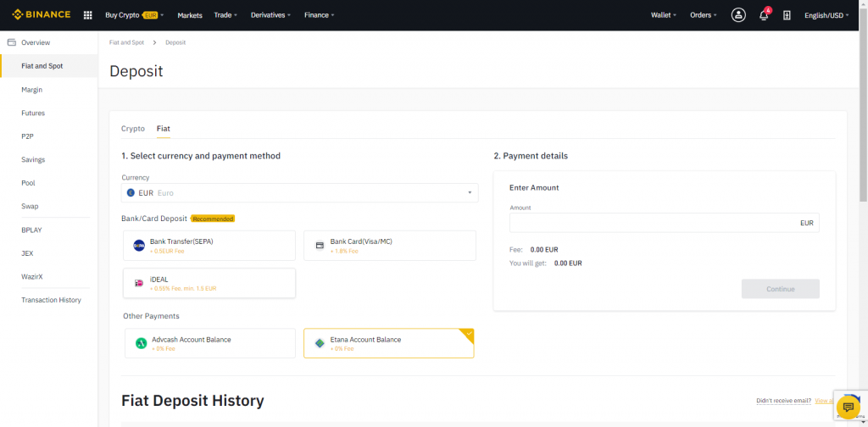Expand the Wallet dropdown
Image resolution: width=868 pixels, height=427 pixels.
[x=664, y=15]
